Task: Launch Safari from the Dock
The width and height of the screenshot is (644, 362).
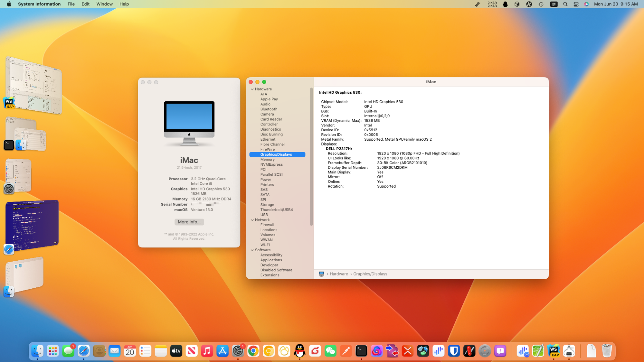Action: pos(84,351)
